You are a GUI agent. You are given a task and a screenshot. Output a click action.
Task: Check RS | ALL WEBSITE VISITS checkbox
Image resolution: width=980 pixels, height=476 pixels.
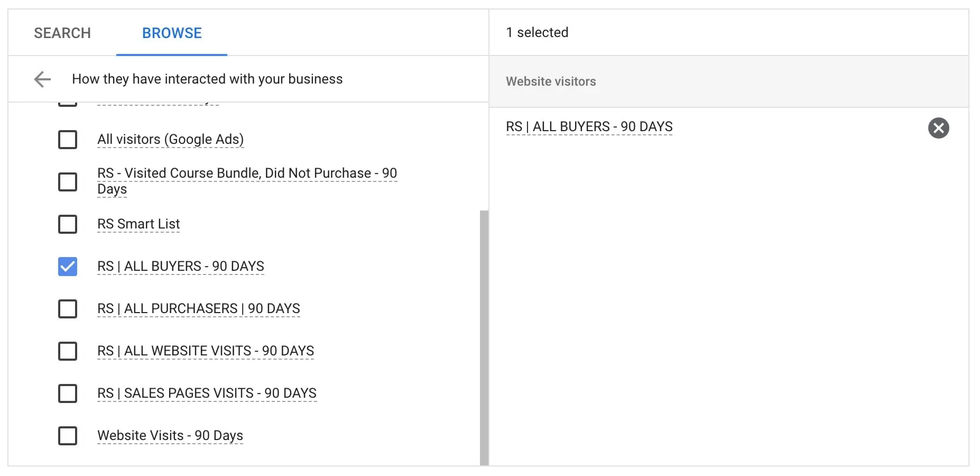coord(68,351)
